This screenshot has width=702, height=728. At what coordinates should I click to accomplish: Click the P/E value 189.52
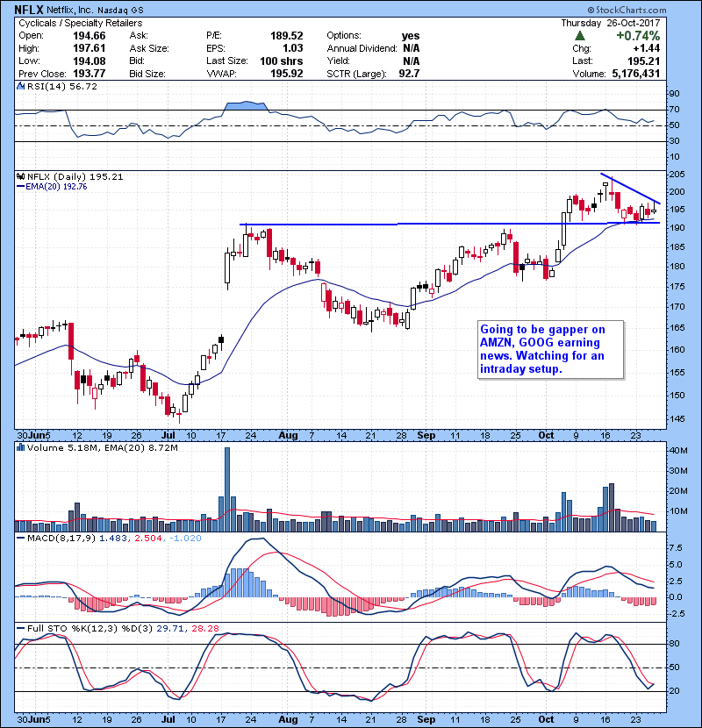click(287, 36)
